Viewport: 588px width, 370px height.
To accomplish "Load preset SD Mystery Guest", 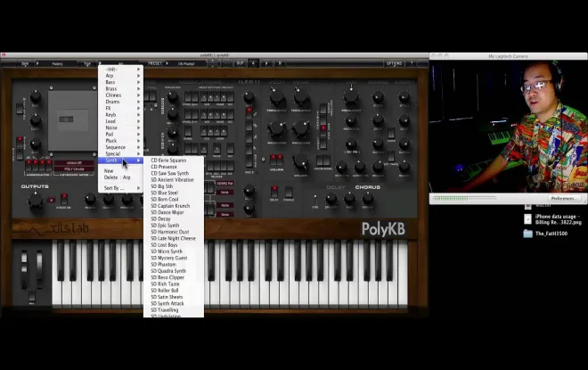I will [174, 258].
